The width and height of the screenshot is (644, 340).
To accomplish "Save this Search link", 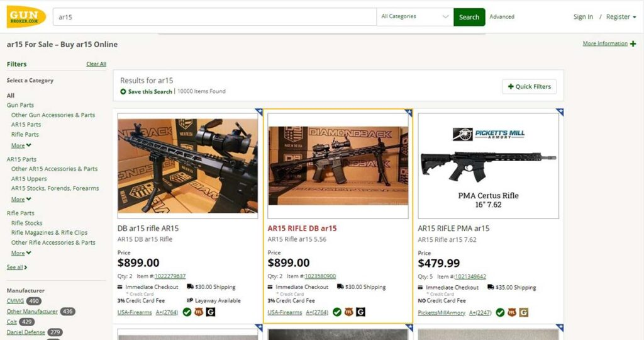I will 146,92.
